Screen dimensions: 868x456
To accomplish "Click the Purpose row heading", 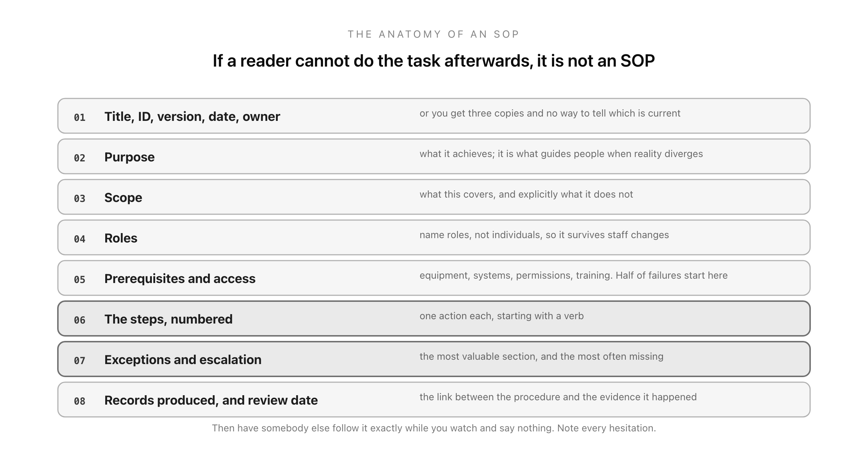I will coord(129,157).
